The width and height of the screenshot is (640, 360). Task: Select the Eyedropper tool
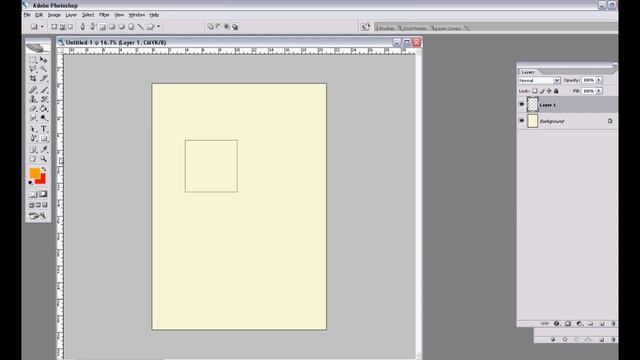coord(44,149)
